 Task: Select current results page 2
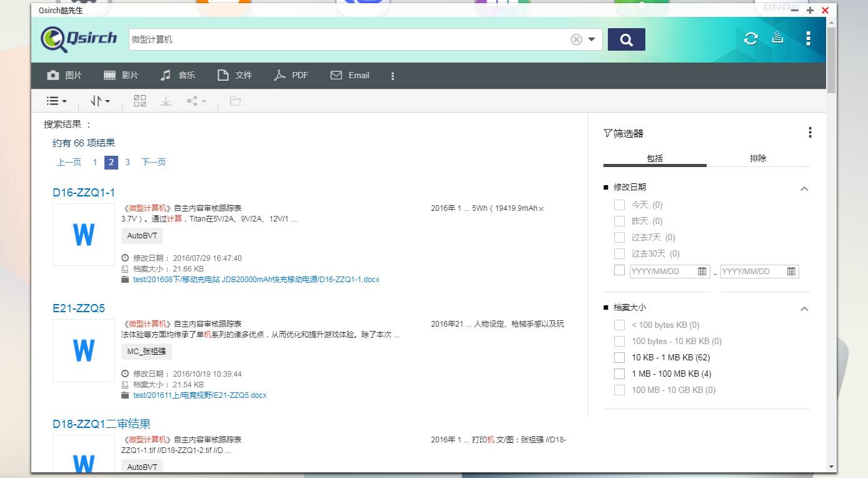(x=111, y=162)
